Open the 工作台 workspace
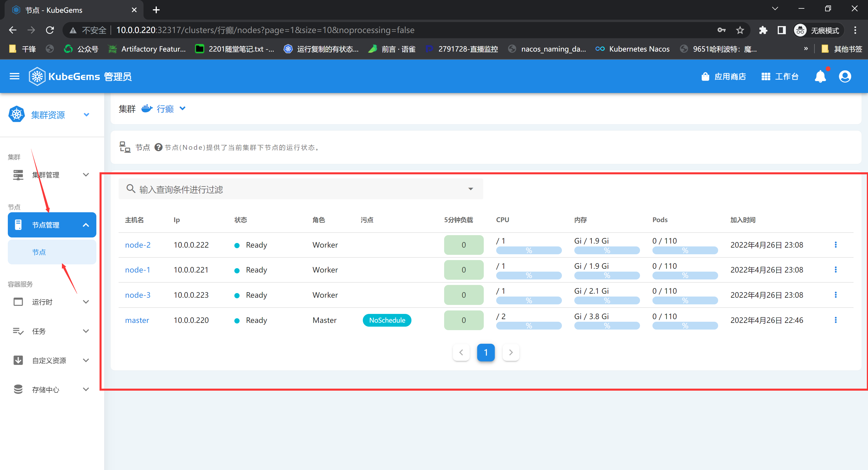The width and height of the screenshot is (868, 470). click(780, 76)
